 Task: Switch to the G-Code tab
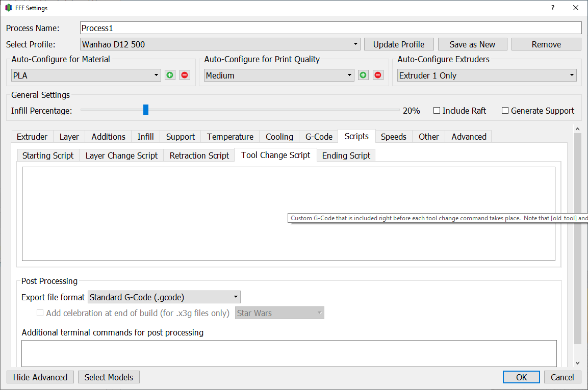click(x=319, y=137)
